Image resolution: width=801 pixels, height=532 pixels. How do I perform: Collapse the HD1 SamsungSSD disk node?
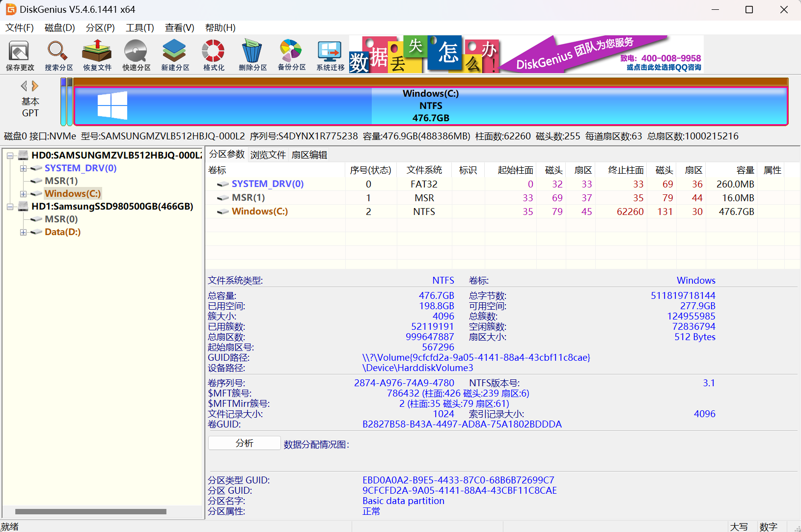[x=10, y=207]
